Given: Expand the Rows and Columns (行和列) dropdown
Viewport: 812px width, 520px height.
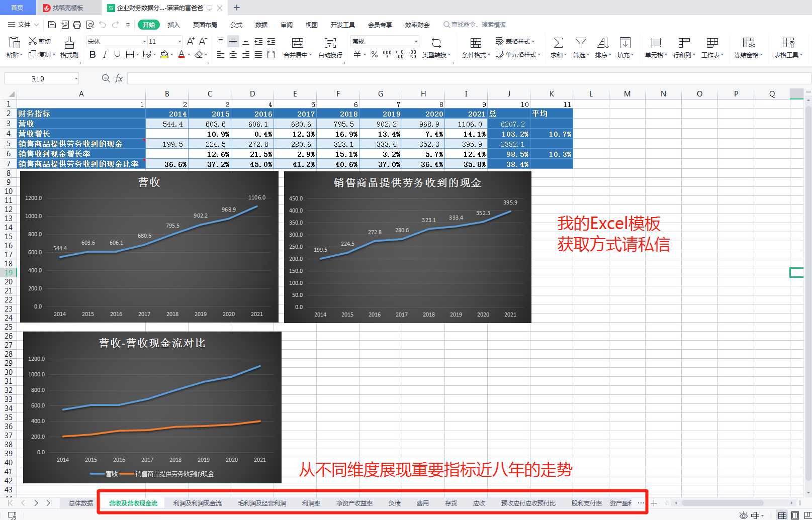Looking at the screenshot, I should point(694,55).
